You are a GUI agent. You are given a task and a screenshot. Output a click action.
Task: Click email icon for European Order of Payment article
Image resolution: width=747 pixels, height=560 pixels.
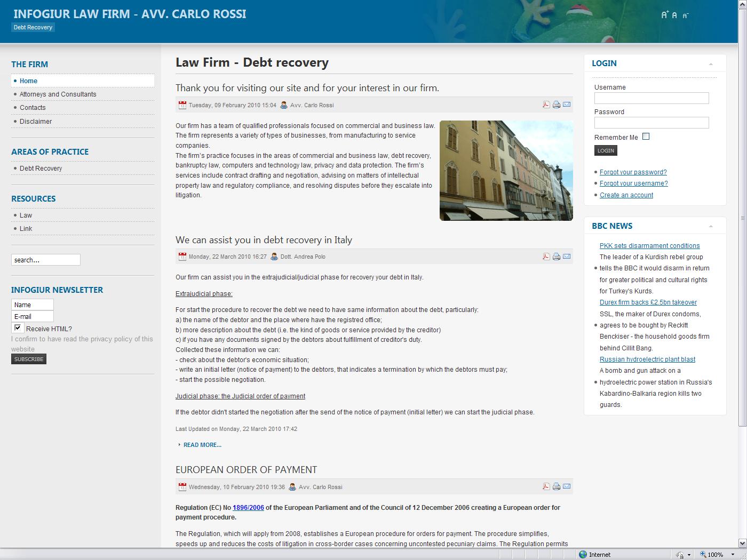click(567, 486)
